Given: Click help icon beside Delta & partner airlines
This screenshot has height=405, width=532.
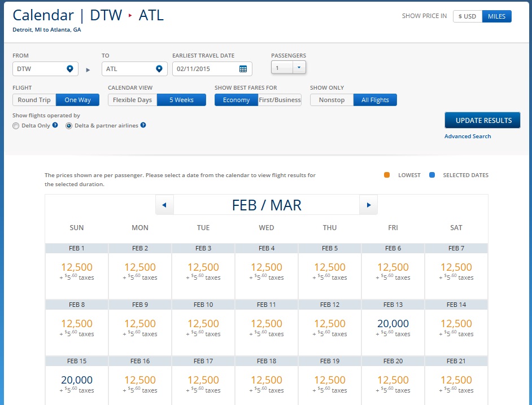Looking at the screenshot, I should 143,125.
